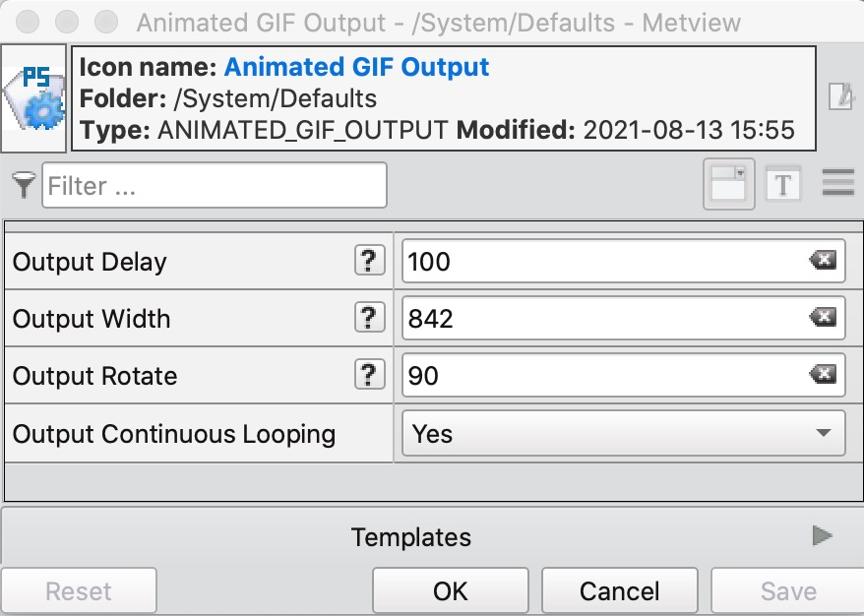The width and height of the screenshot is (864, 616).
Task: Click the Filter text field
Action: 215,185
